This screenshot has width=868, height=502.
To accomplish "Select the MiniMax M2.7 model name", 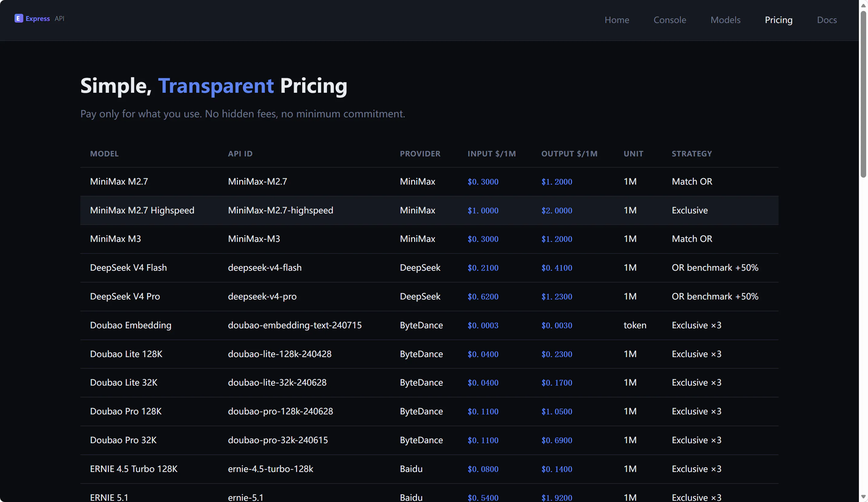I will (119, 182).
